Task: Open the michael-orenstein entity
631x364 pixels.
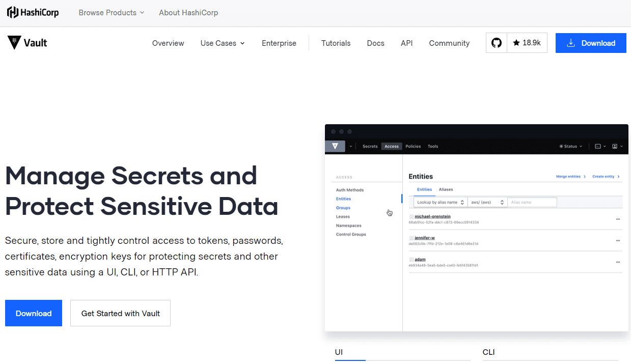Action: pyautogui.click(x=432, y=216)
